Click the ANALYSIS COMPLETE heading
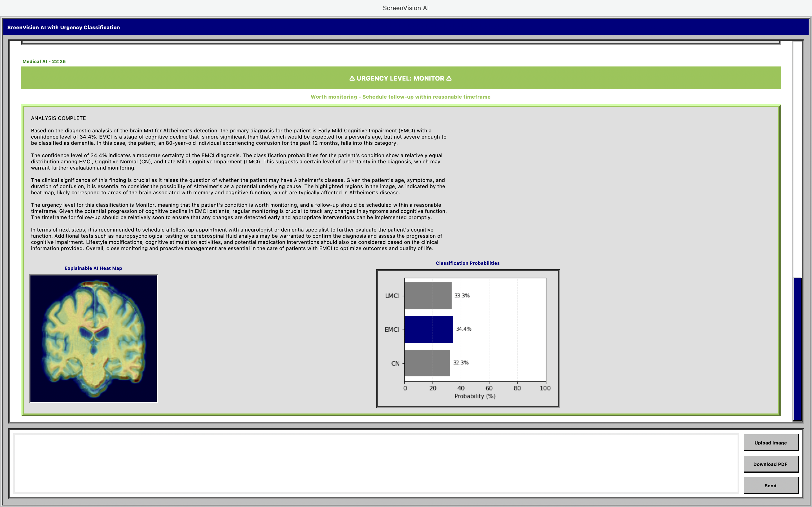 [x=58, y=118]
